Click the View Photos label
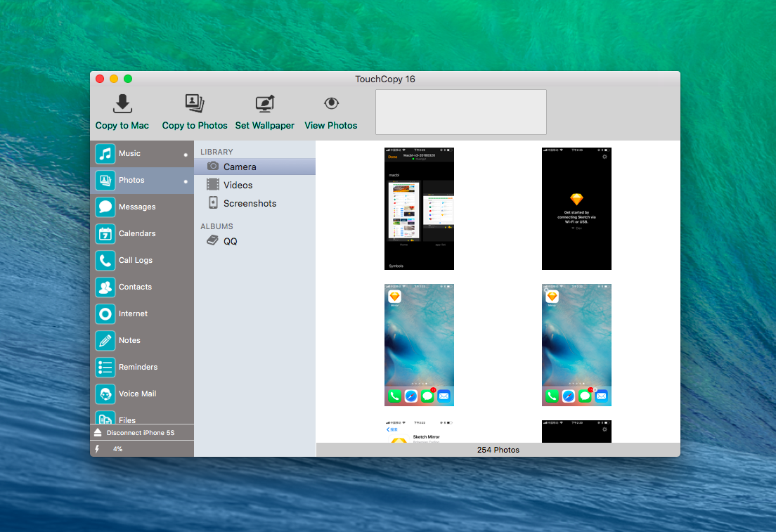This screenshot has height=532, width=776. (x=331, y=126)
